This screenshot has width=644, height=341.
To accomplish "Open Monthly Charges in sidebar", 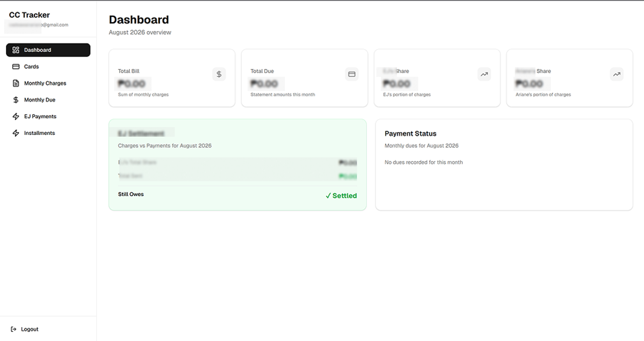I will click(48, 83).
